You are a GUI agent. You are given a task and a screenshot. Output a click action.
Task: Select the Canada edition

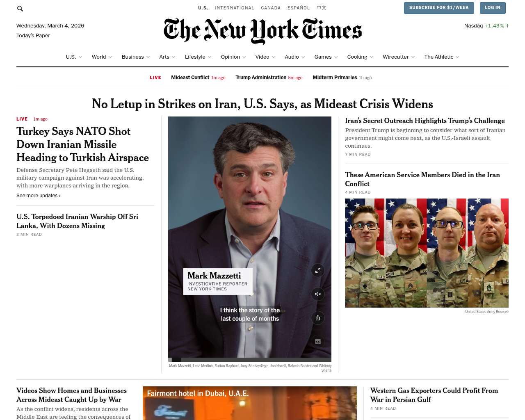pyautogui.click(x=271, y=8)
